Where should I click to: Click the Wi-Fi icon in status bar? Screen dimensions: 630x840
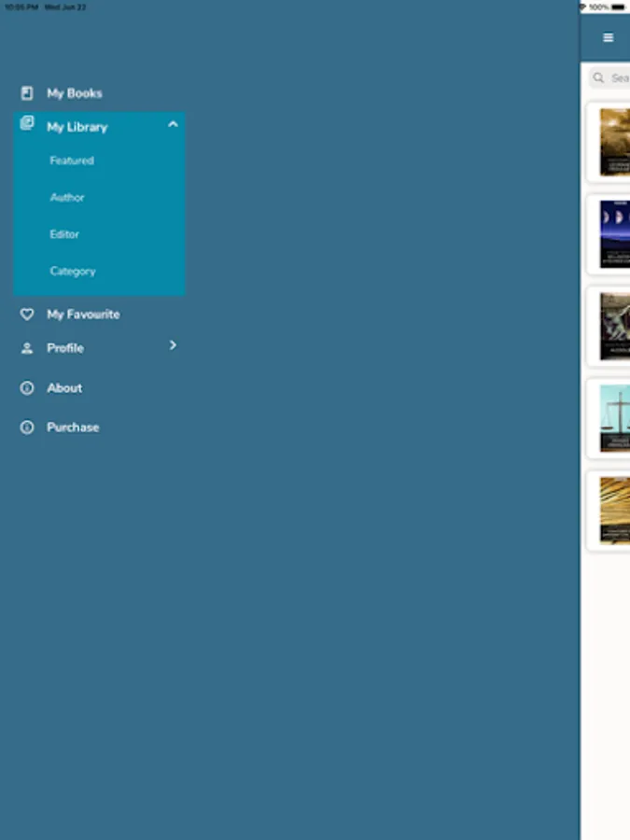point(582,7)
